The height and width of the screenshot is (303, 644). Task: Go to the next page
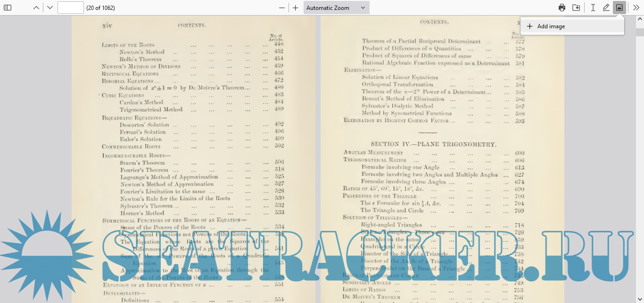pyautogui.click(x=50, y=8)
